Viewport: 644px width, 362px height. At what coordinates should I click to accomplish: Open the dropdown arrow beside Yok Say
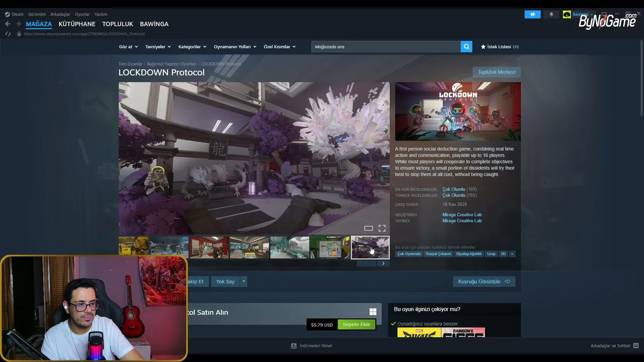tap(244, 282)
